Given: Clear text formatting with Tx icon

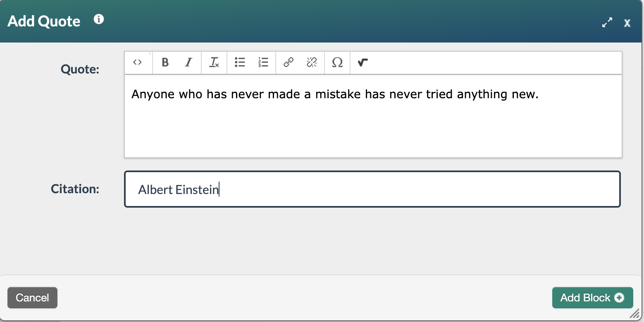Looking at the screenshot, I should 214,62.
